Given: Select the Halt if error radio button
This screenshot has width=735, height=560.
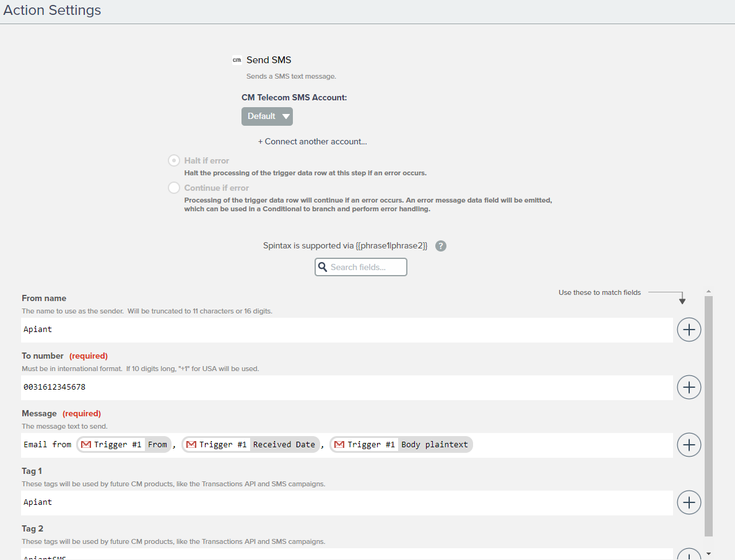Looking at the screenshot, I should 174,160.
